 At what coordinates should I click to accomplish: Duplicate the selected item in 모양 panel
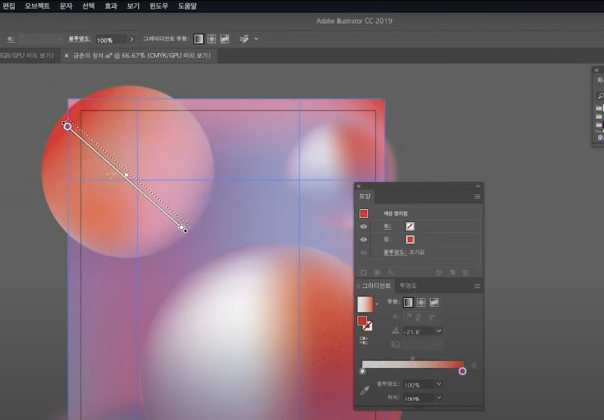(x=452, y=272)
